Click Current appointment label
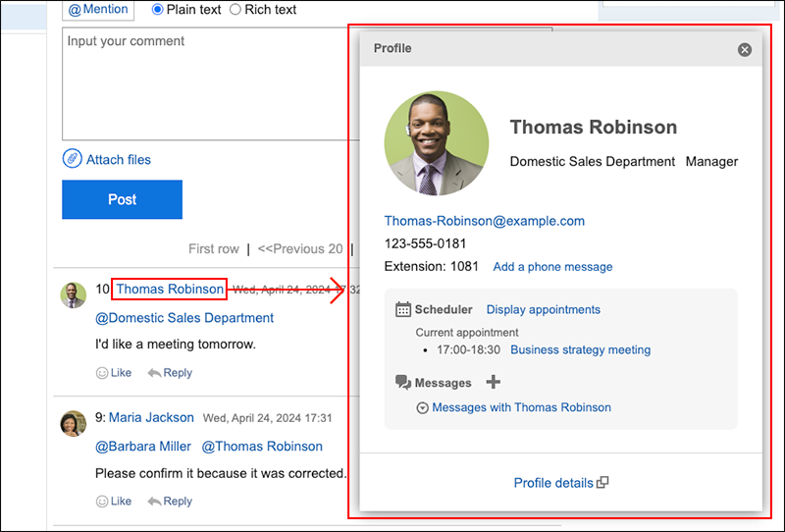 pyautogui.click(x=467, y=333)
